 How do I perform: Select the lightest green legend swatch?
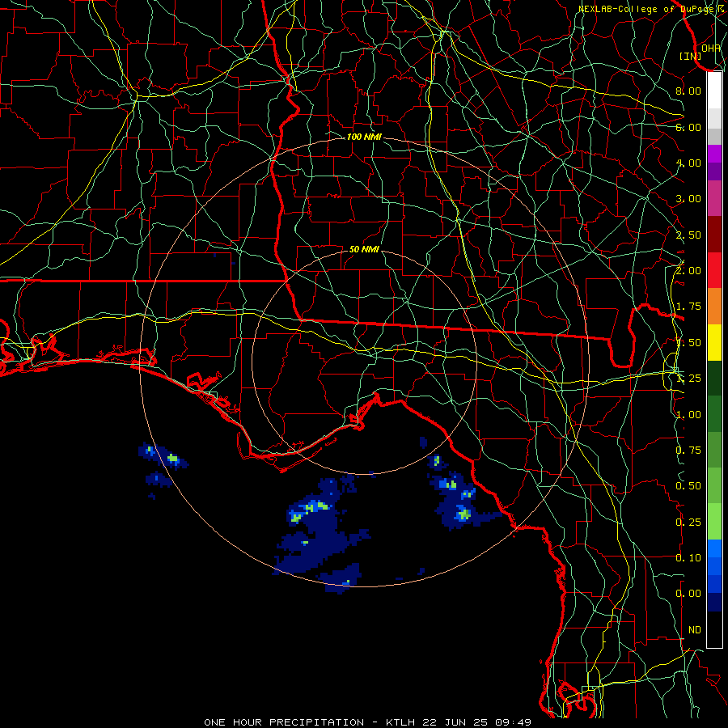[714, 522]
